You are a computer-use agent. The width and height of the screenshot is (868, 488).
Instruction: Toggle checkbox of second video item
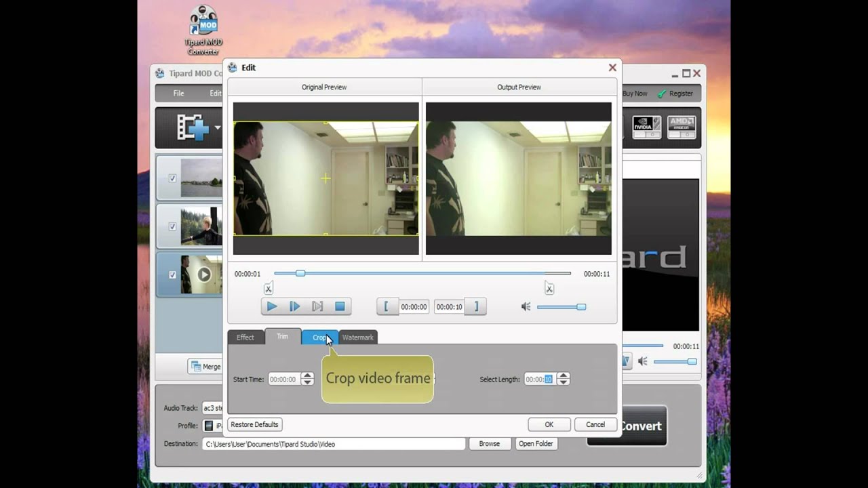(172, 226)
